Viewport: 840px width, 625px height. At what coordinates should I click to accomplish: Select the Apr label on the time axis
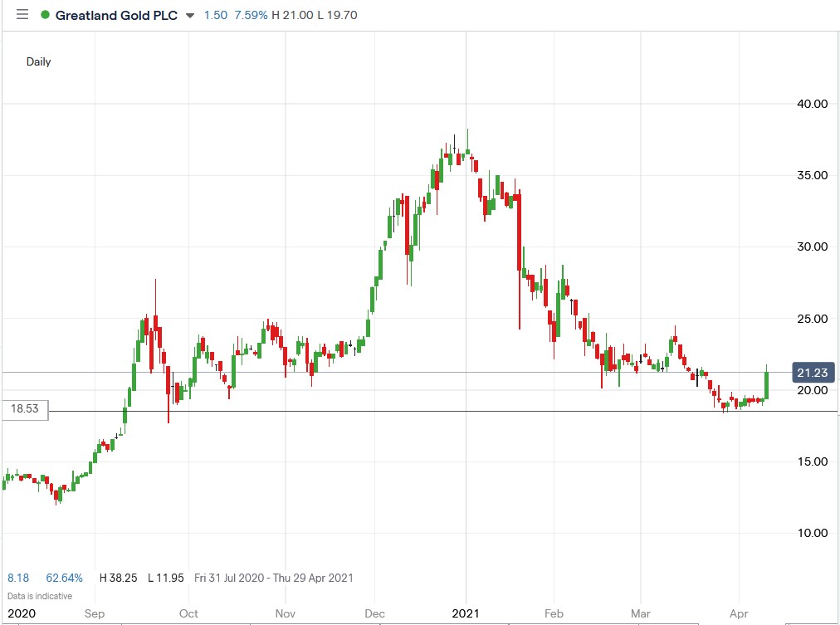[x=739, y=614]
